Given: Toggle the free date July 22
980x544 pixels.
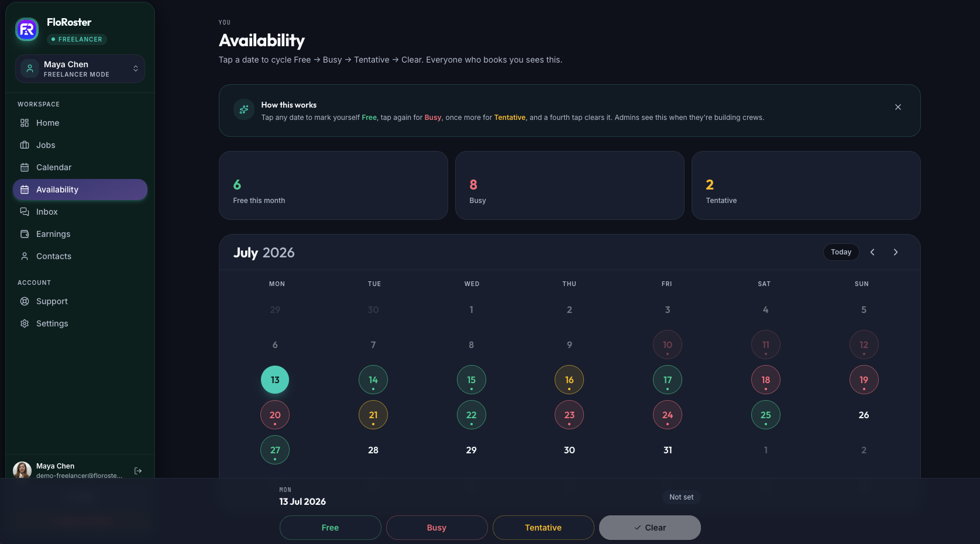Looking at the screenshot, I should pyautogui.click(x=472, y=415).
